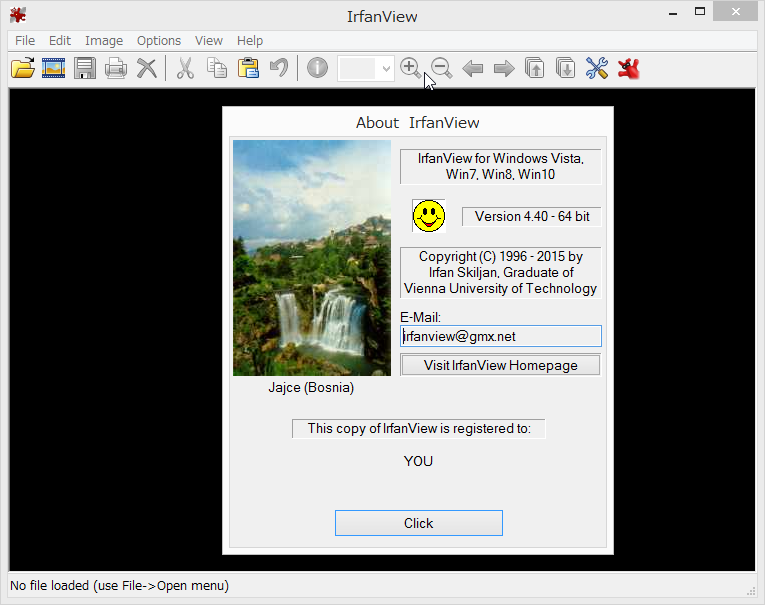Click the Previous page icon

tap(535, 68)
